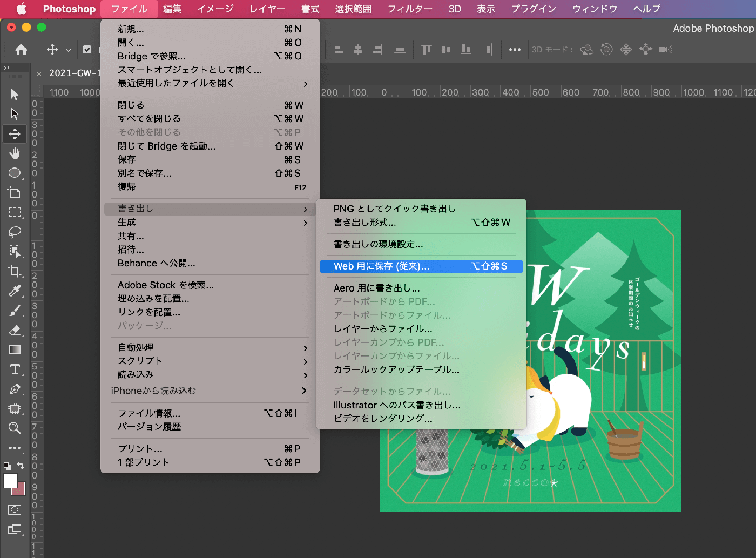Select the Move tool in the toolbar
Screen dimensions: 756x558
coord(15,134)
